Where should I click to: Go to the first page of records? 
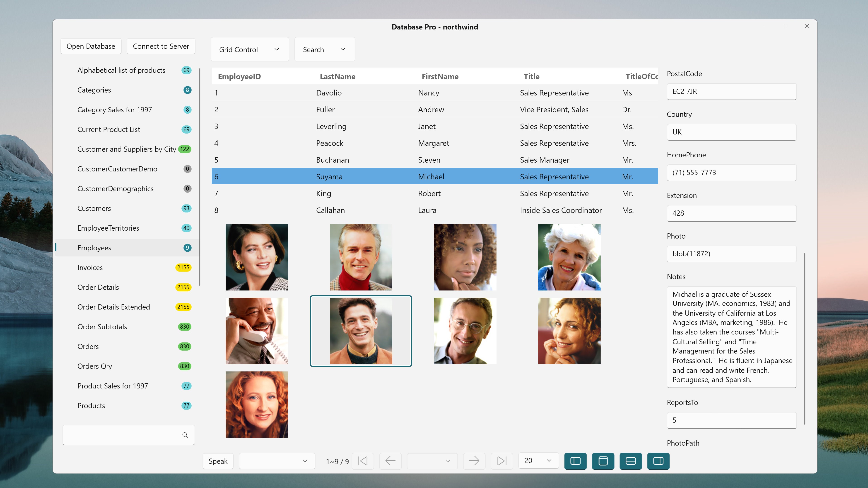point(363,461)
